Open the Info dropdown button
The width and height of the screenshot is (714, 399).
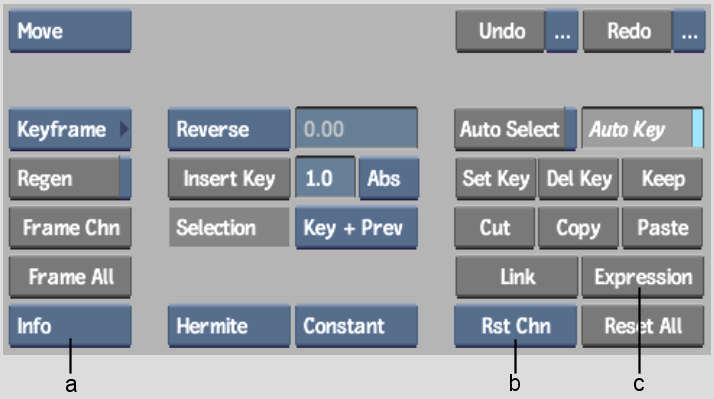click(70, 326)
